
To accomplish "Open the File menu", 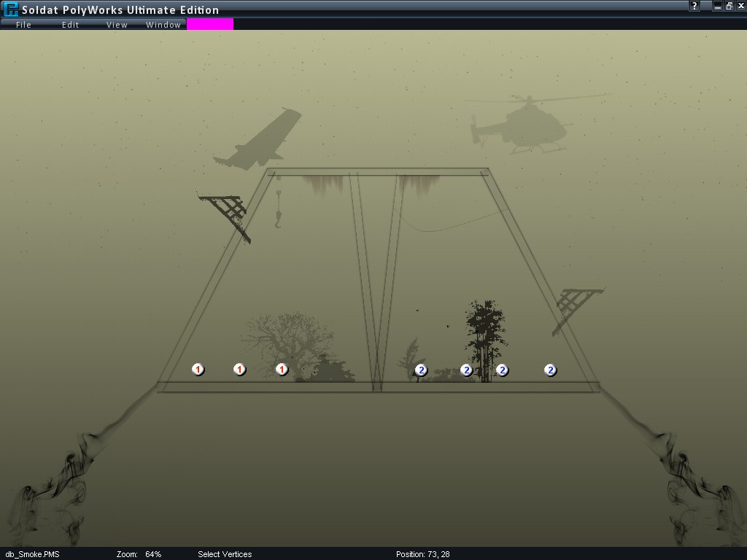I will point(23,25).
